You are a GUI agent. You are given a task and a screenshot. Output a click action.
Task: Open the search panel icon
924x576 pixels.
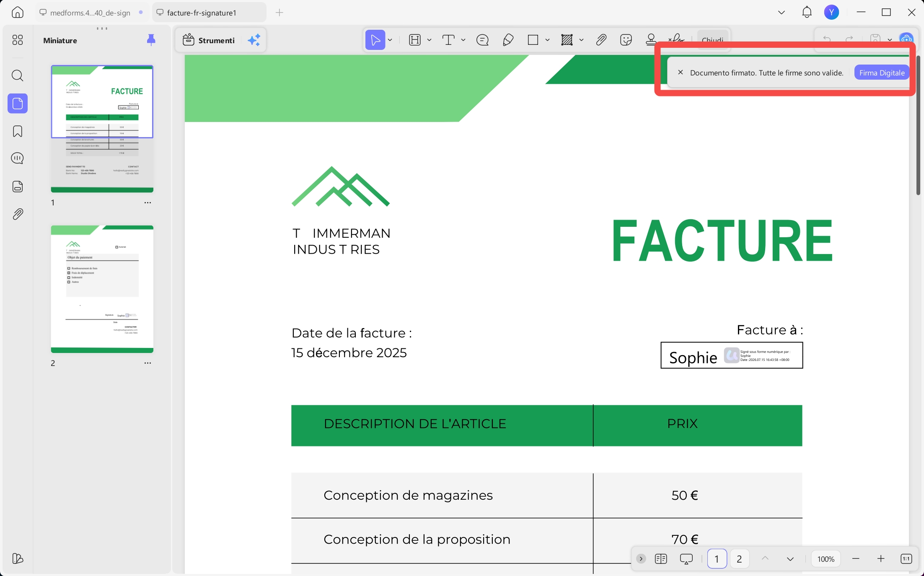click(x=18, y=75)
